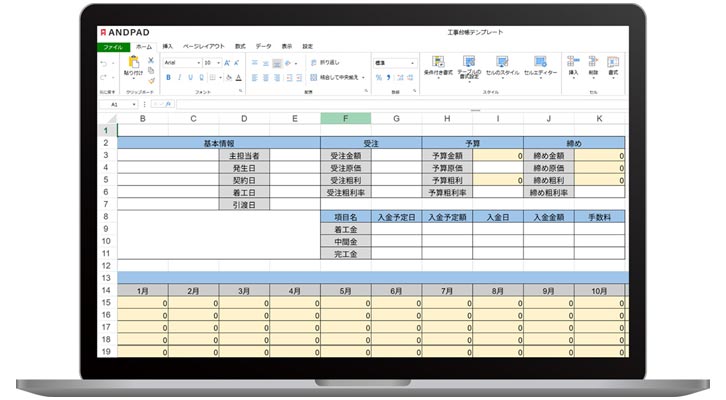Switch to the 挿入 (Insert) tab
This screenshot has width=726, height=400.
[167, 47]
